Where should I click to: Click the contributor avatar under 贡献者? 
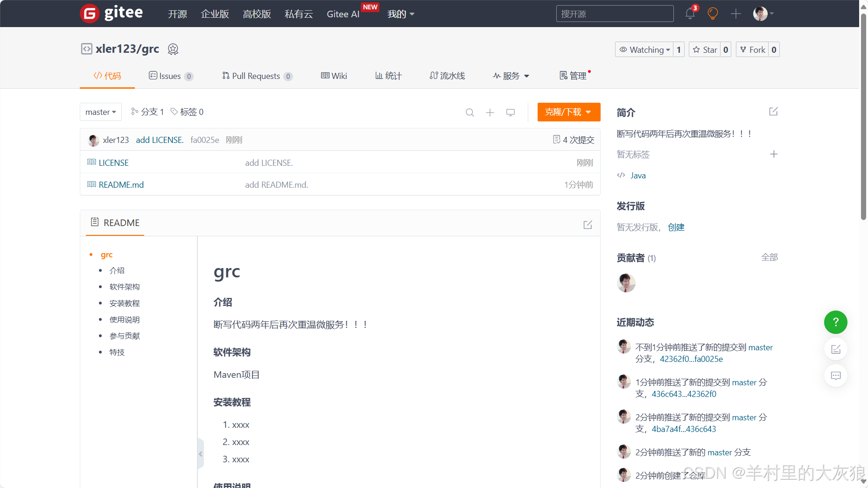(626, 283)
